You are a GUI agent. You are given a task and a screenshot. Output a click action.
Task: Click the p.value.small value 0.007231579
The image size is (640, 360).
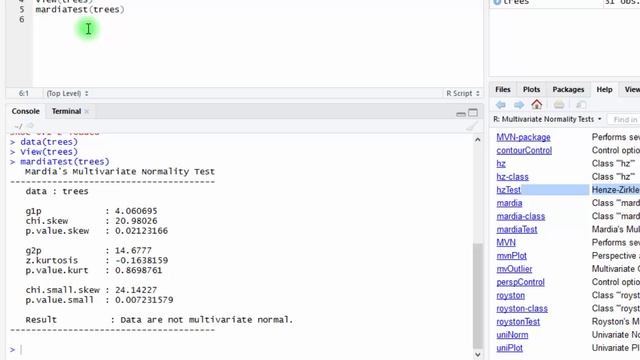click(144, 300)
